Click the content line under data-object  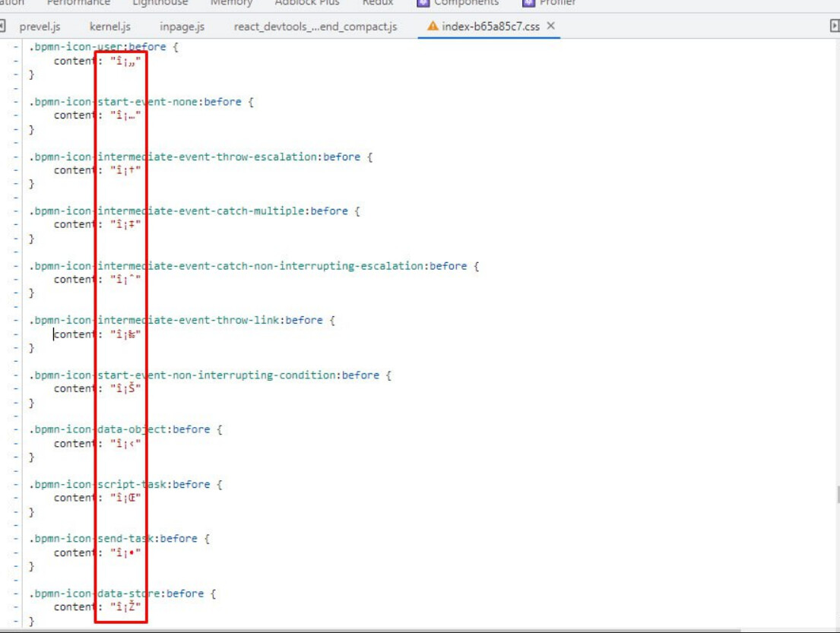(97, 444)
